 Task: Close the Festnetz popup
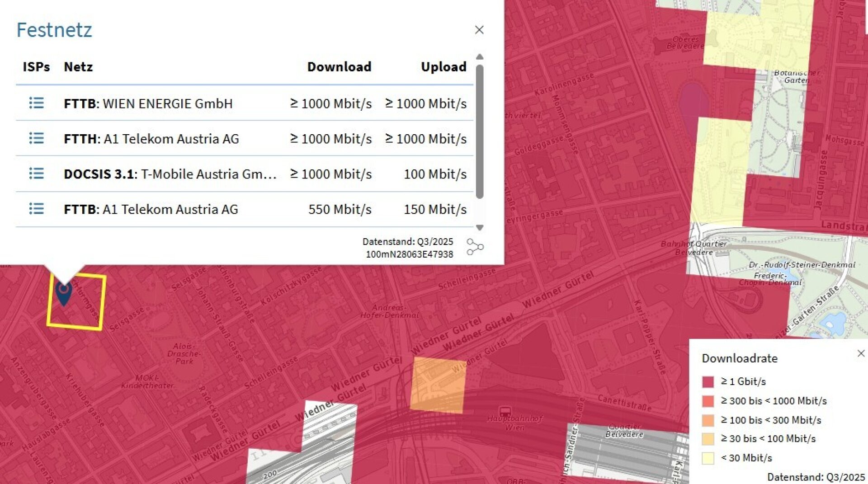click(x=479, y=30)
